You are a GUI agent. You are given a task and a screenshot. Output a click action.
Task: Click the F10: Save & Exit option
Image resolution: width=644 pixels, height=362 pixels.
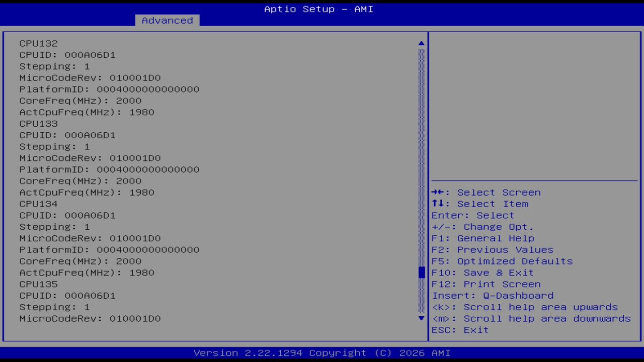click(x=482, y=273)
